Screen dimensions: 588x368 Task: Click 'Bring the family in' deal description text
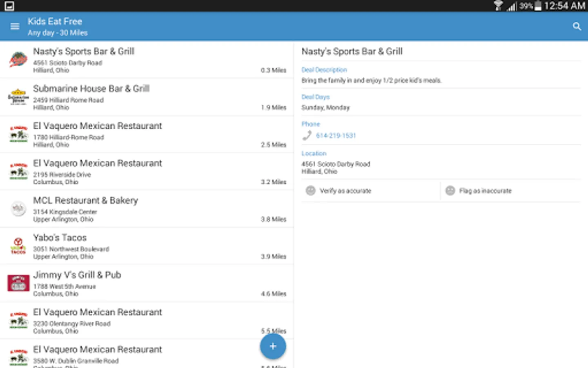coord(372,81)
